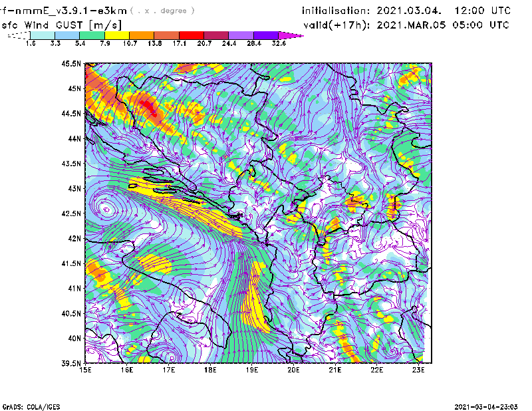Click the crimson swatch between 20.7 and 24.4
The width and height of the screenshot is (532, 411).
(x=216, y=35)
